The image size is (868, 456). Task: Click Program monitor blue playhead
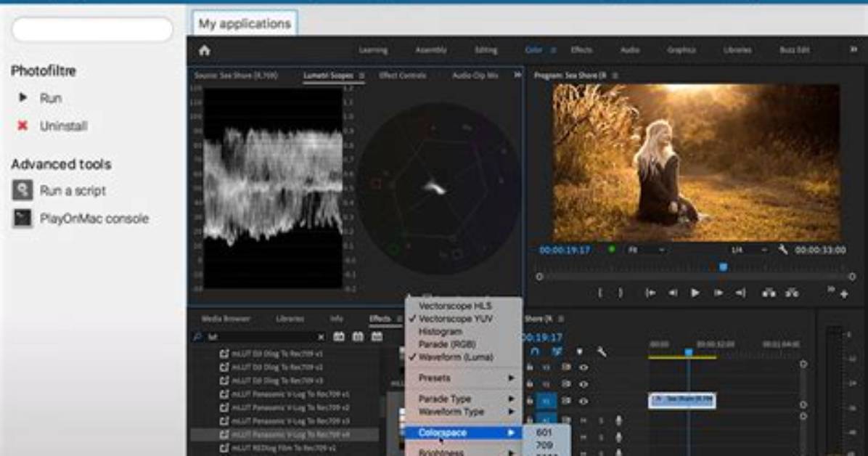pyautogui.click(x=723, y=267)
